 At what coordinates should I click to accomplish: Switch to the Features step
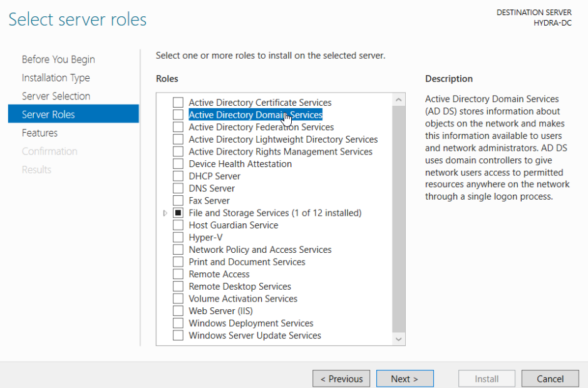[x=40, y=133]
